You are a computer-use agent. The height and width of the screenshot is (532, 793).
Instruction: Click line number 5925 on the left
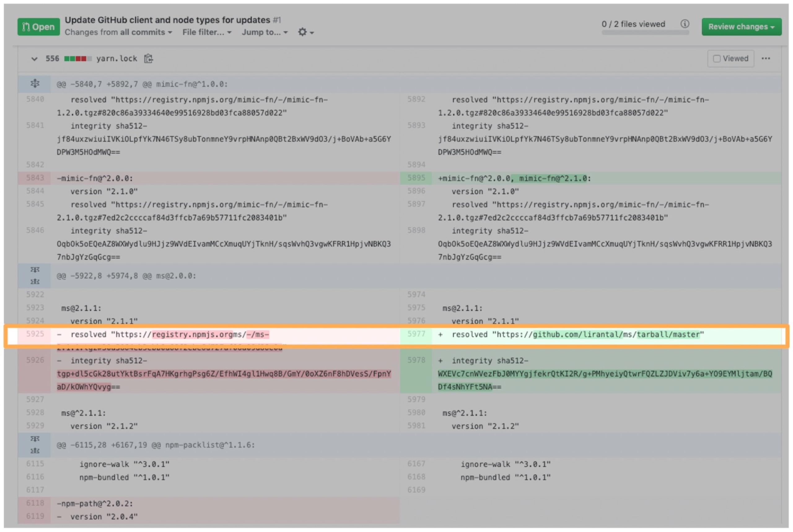pos(35,334)
